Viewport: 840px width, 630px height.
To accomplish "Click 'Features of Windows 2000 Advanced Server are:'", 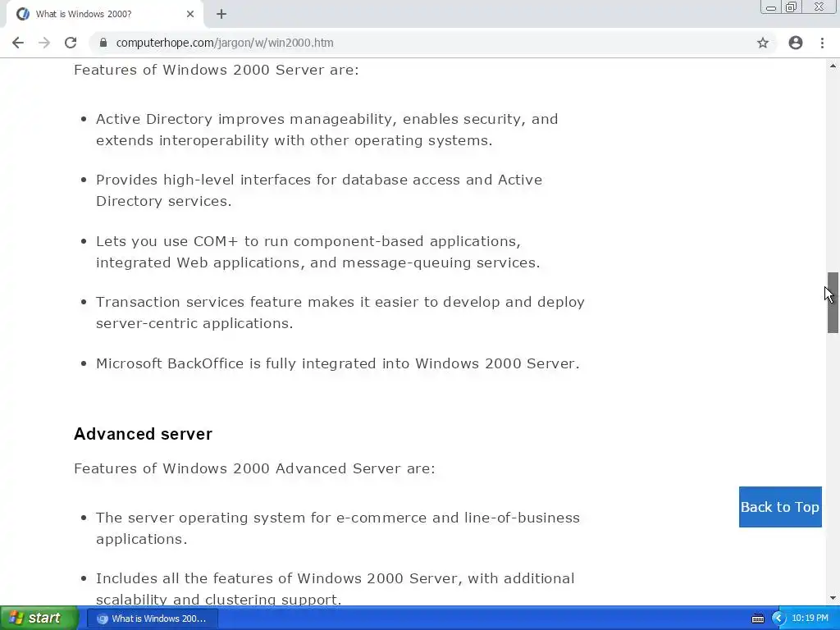I will (x=254, y=468).
